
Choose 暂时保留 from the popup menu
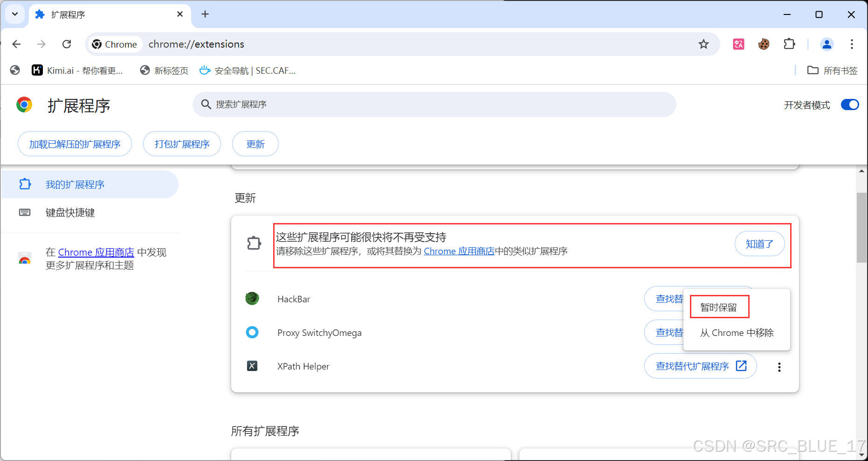(718, 307)
